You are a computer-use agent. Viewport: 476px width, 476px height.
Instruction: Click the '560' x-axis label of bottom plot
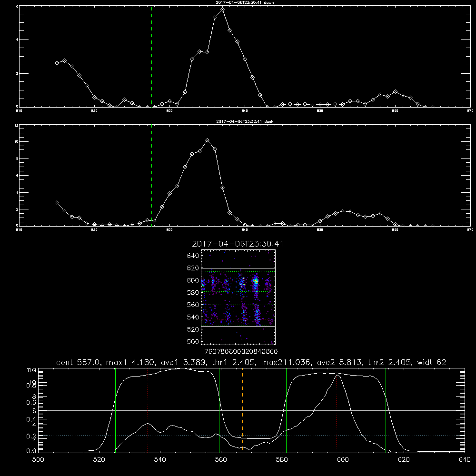click(221, 460)
